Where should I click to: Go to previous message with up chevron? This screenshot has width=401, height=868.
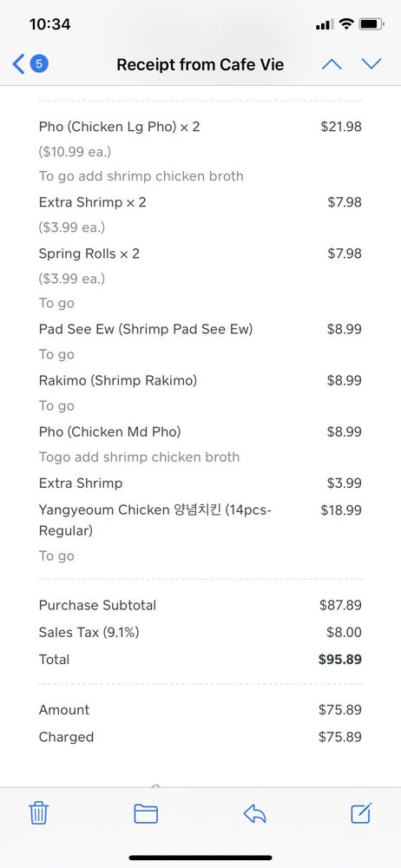(332, 63)
